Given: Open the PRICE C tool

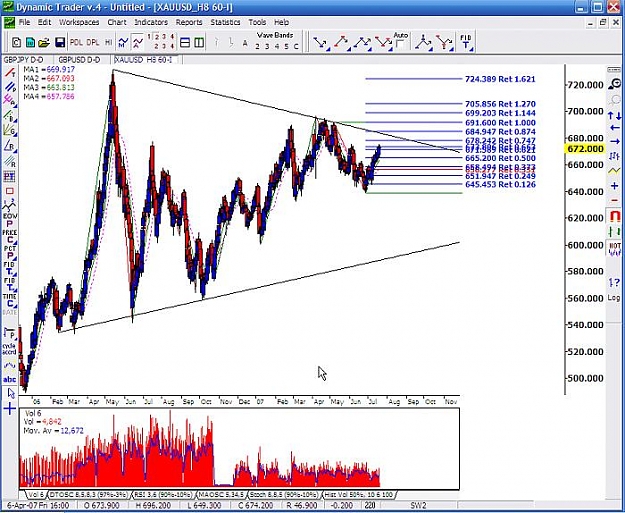Looking at the screenshot, I should (10, 237).
